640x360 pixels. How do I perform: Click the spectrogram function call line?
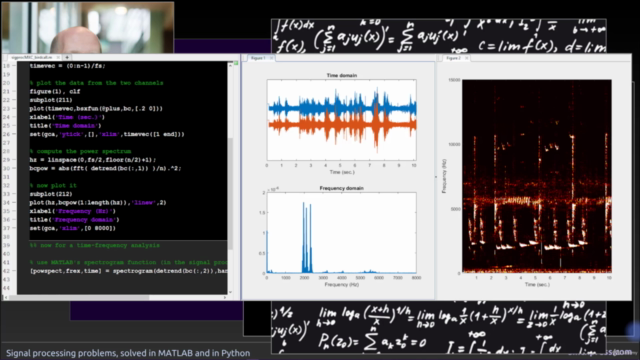[x=128, y=271]
